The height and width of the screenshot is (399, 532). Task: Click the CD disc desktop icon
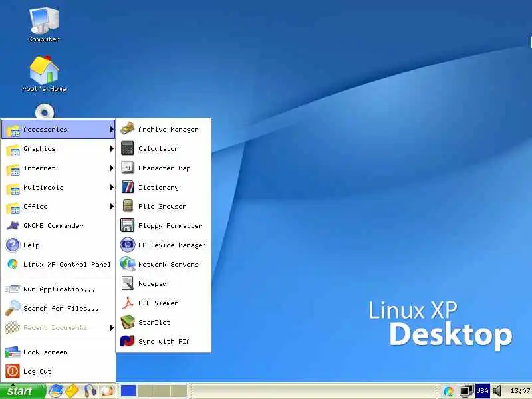pos(44,111)
